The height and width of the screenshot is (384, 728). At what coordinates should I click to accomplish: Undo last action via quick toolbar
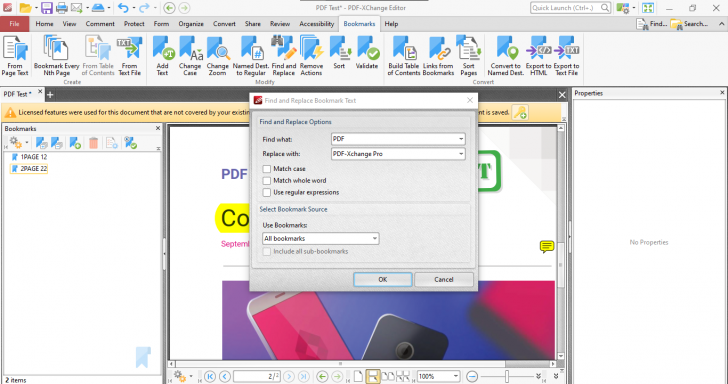point(123,7)
